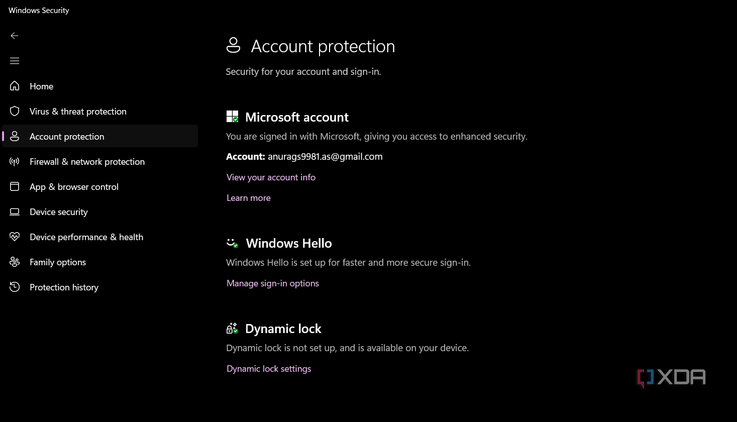This screenshot has width=737, height=422.
Task: Navigate to Device security
Action: coord(100,212)
